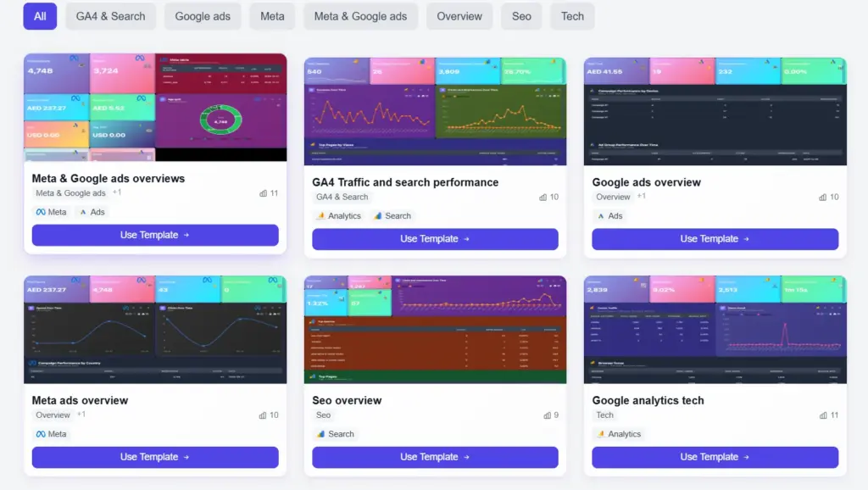This screenshot has width=868, height=490.
Task: Filter templates by GA4 & Search
Action: coord(110,16)
